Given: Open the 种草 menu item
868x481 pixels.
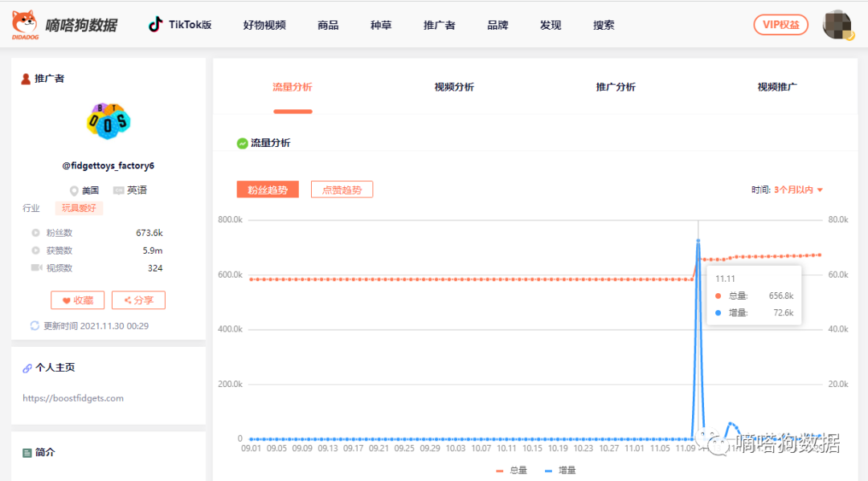Looking at the screenshot, I should tap(380, 25).
